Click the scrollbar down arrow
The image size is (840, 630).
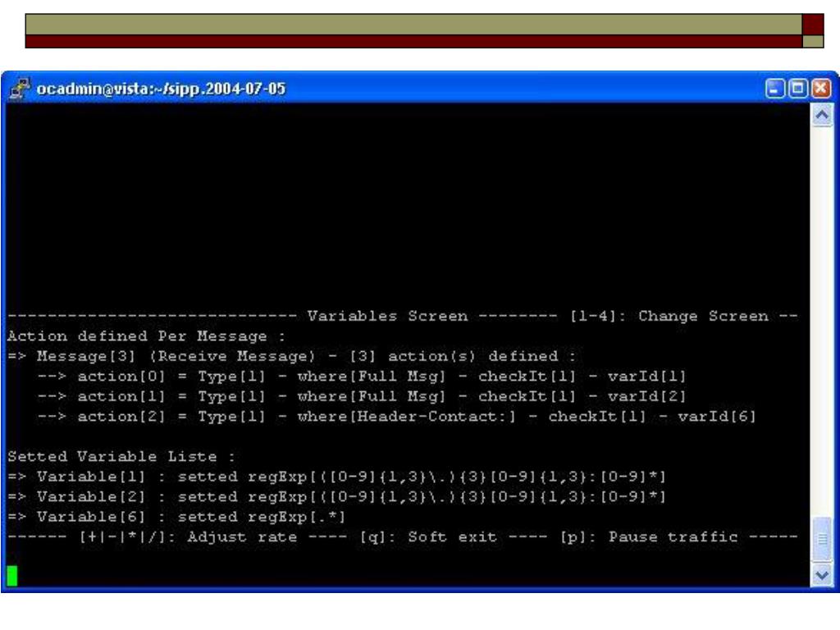(x=822, y=575)
